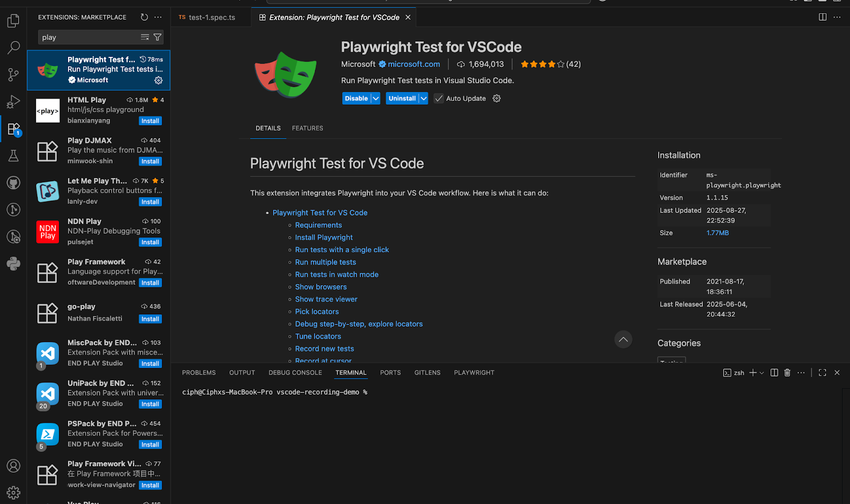Follow the Show trace viewer link

(326, 299)
